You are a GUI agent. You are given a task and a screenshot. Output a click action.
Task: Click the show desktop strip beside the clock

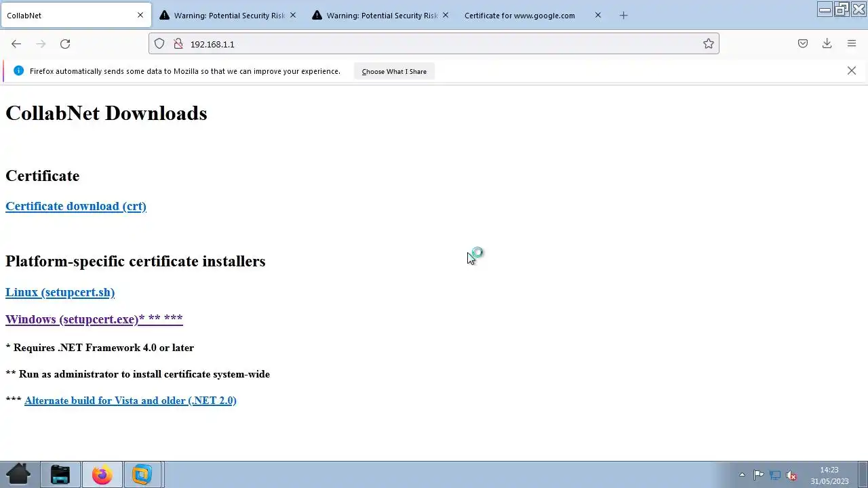863,474
